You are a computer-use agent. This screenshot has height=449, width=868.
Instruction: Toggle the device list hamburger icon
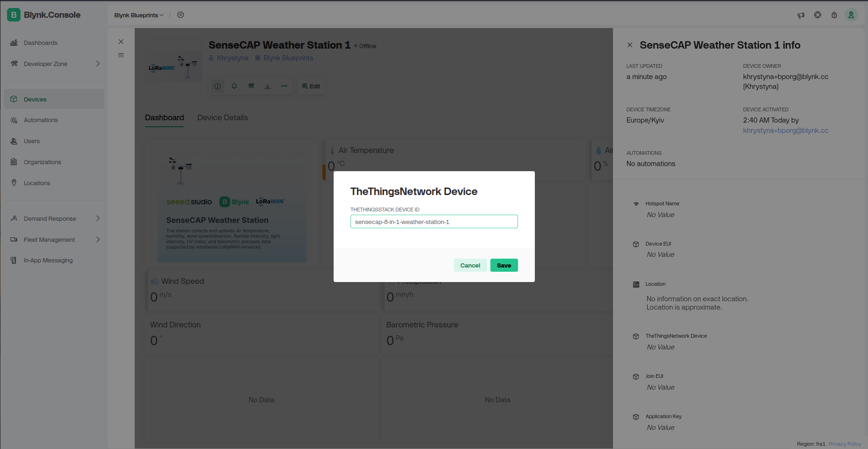[121, 55]
